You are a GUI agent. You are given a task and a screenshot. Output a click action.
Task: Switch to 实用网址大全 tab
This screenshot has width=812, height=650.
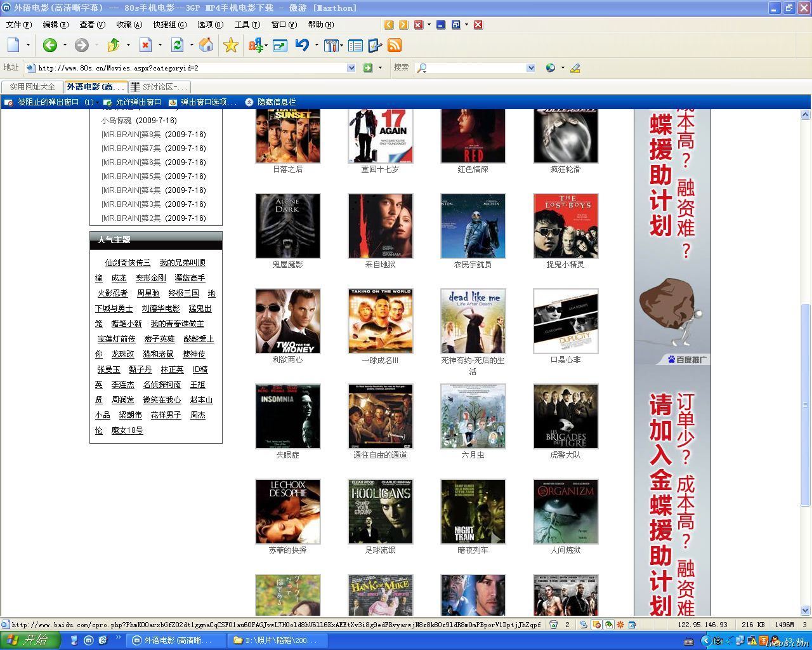click(x=32, y=87)
